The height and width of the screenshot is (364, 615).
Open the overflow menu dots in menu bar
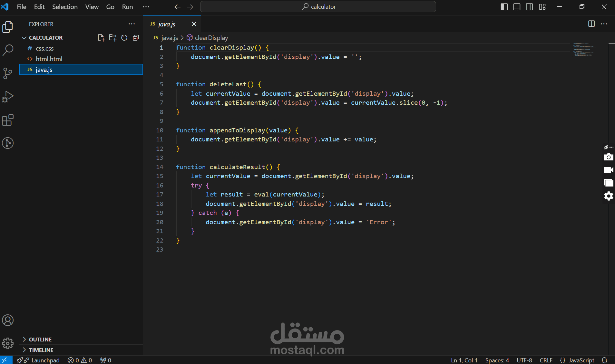[x=146, y=7]
